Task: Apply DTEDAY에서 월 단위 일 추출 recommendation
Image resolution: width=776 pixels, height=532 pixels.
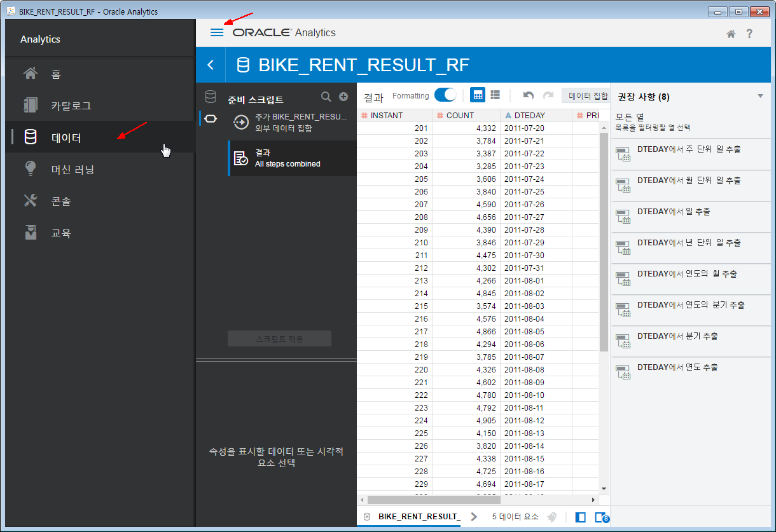Action: (691, 186)
